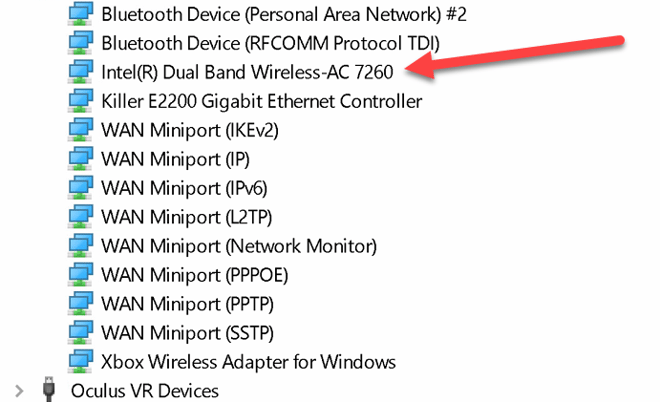Select Killer E2200 Gigabit Ethernet Controller entry
Image resolution: width=660 pixels, height=402 pixels.
coord(262,101)
